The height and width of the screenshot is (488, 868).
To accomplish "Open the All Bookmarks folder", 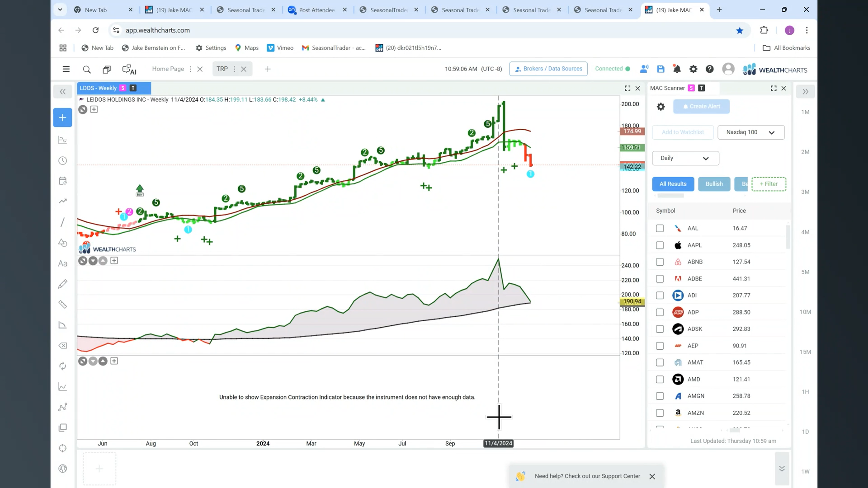I will tap(786, 48).
